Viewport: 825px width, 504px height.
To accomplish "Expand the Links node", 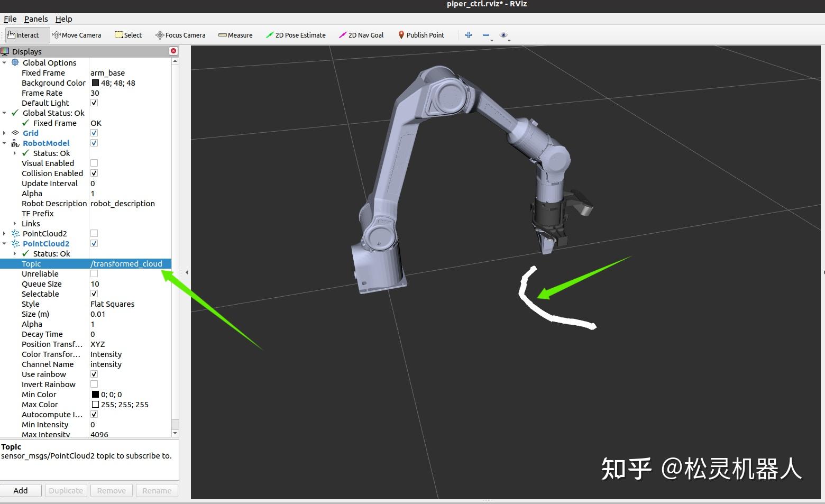I will tap(15, 223).
